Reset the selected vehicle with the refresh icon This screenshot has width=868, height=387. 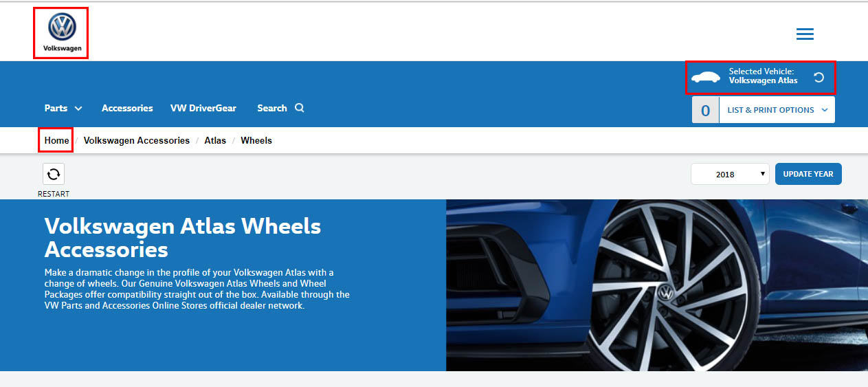click(819, 77)
